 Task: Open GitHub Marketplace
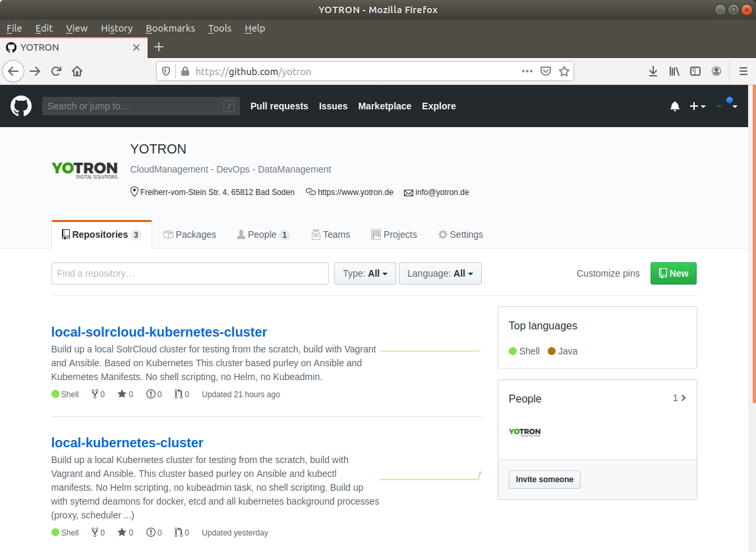click(385, 106)
